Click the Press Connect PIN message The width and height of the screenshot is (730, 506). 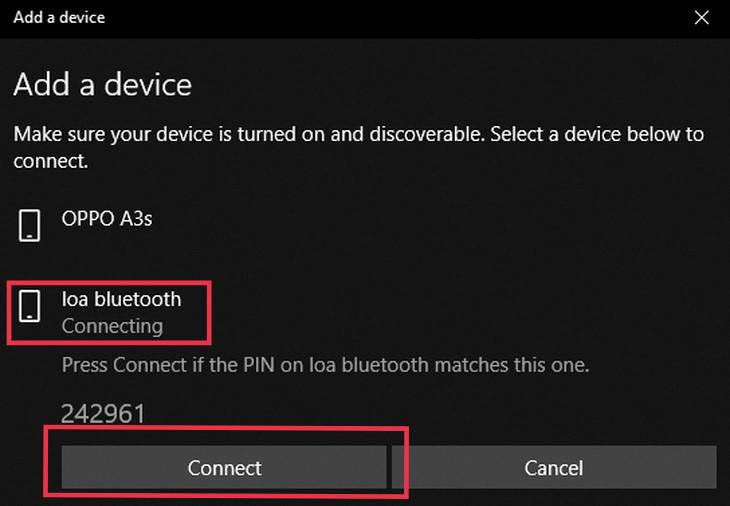tap(325, 365)
